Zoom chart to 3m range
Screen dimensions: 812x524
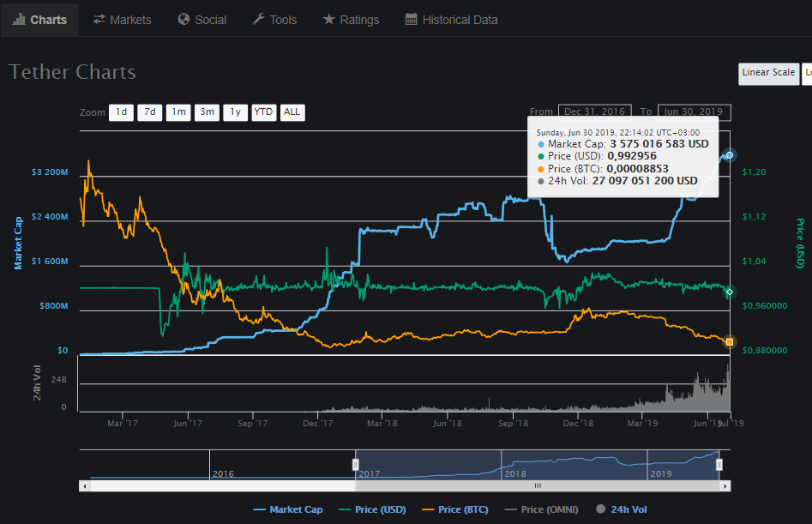(x=207, y=112)
